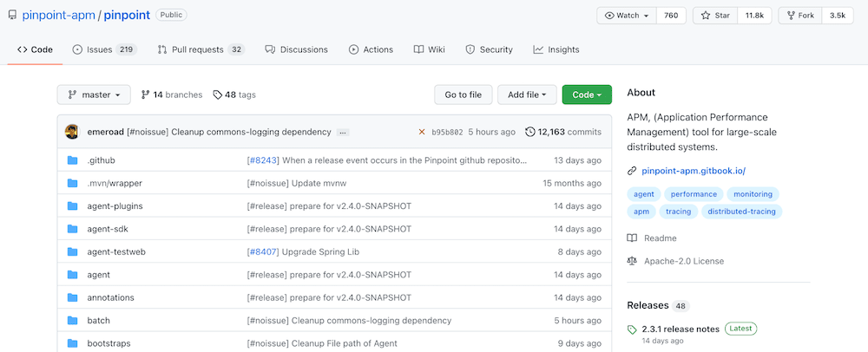Click the Readme book icon

click(632, 238)
